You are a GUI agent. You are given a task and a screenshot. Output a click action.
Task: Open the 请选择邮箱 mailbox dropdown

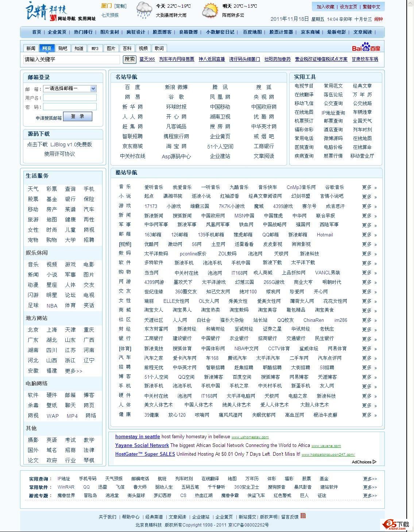(70, 88)
